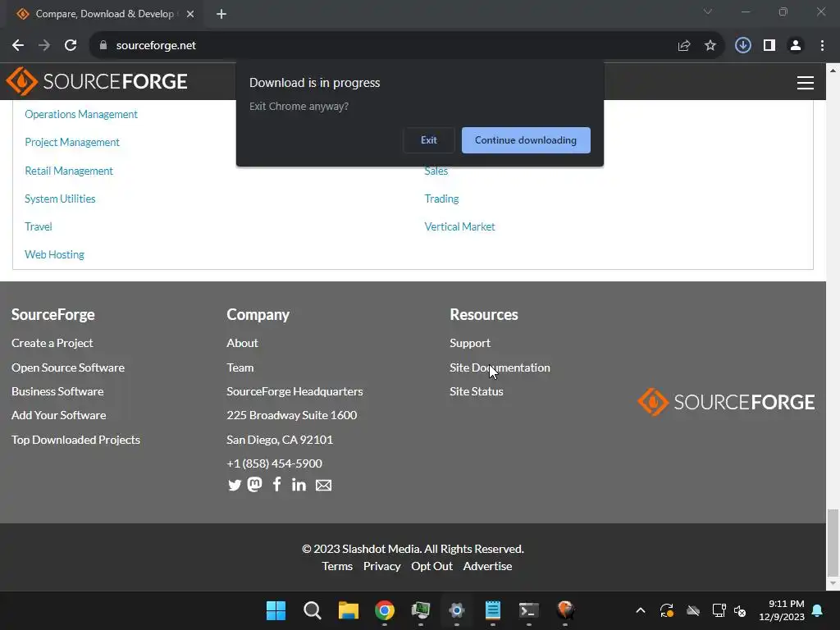Open notifications bell
The image size is (840, 630).
(818, 610)
